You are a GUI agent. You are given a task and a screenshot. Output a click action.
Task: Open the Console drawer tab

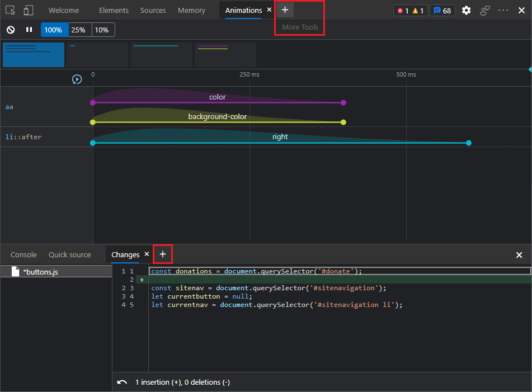tap(23, 254)
